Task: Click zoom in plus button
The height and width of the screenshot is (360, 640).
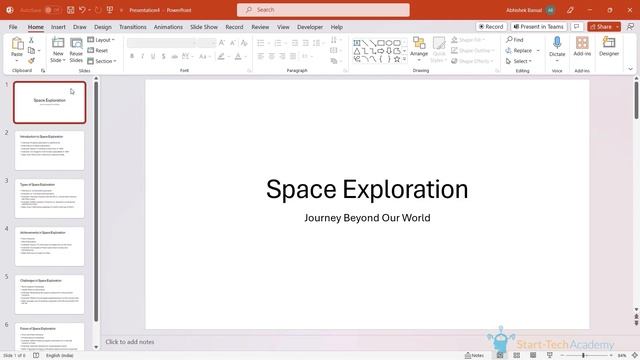Action: tap(611, 356)
